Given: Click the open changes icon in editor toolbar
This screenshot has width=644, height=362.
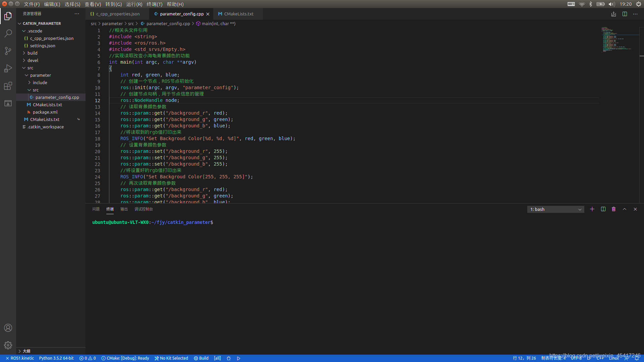Looking at the screenshot, I should [x=613, y=14].
